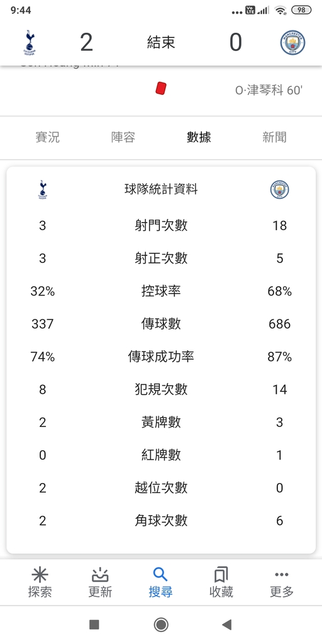322x644 pixels.
Task: Tap the 結束 match status label
Action: pyautogui.click(x=161, y=42)
